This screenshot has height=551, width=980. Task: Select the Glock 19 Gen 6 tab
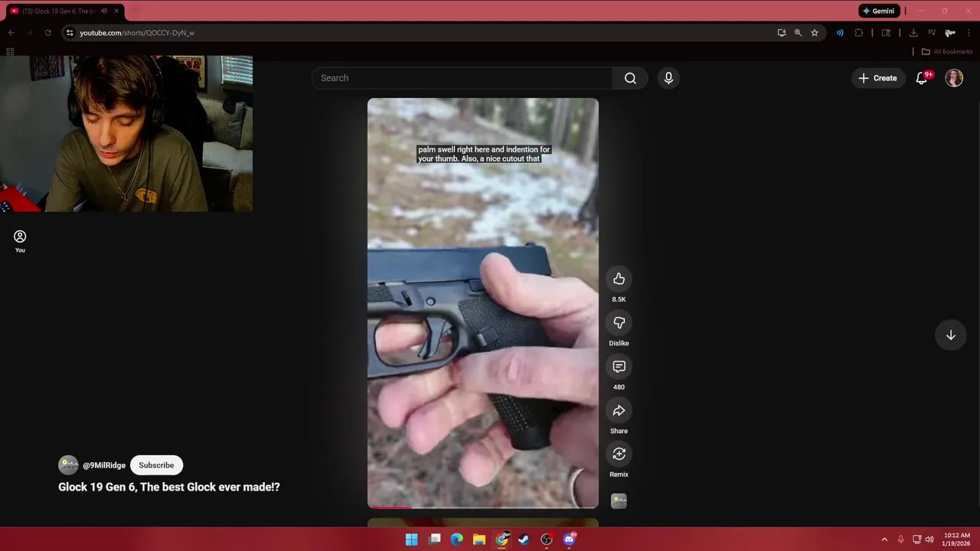click(x=59, y=11)
